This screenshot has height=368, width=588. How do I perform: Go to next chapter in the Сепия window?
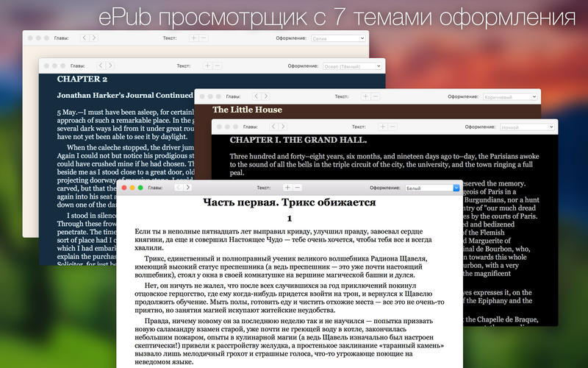[94, 38]
